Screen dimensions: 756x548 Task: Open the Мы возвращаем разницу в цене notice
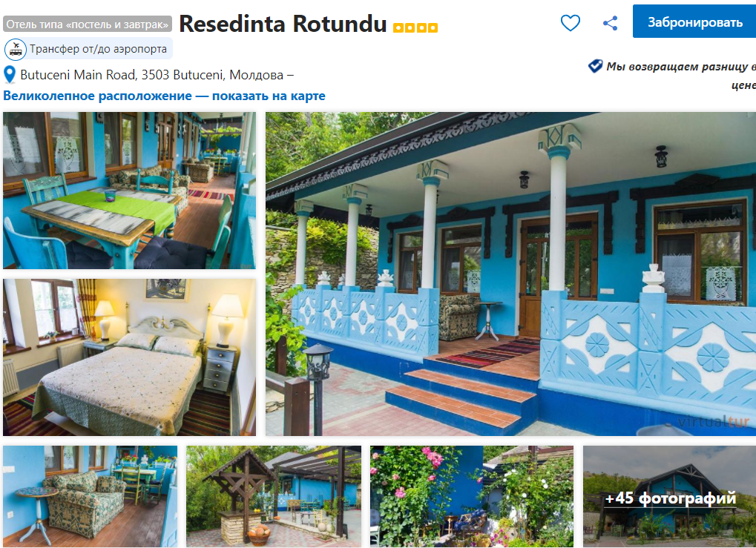click(x=681, y=76)
